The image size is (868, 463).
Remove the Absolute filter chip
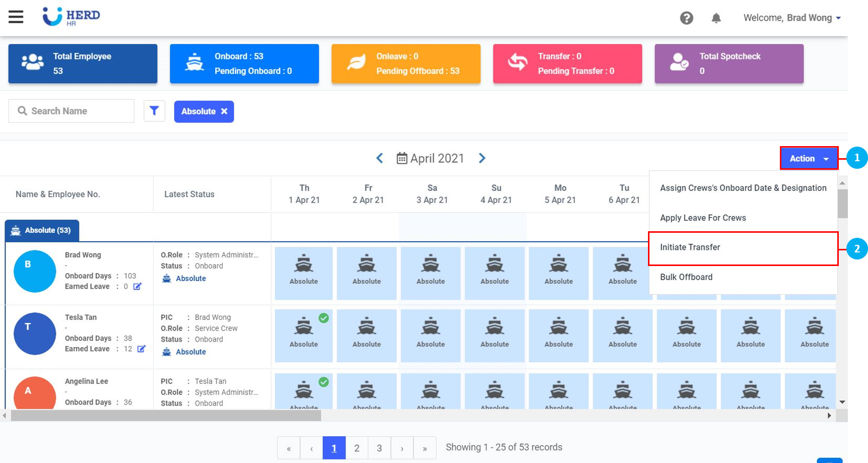(x=224, y=111)
